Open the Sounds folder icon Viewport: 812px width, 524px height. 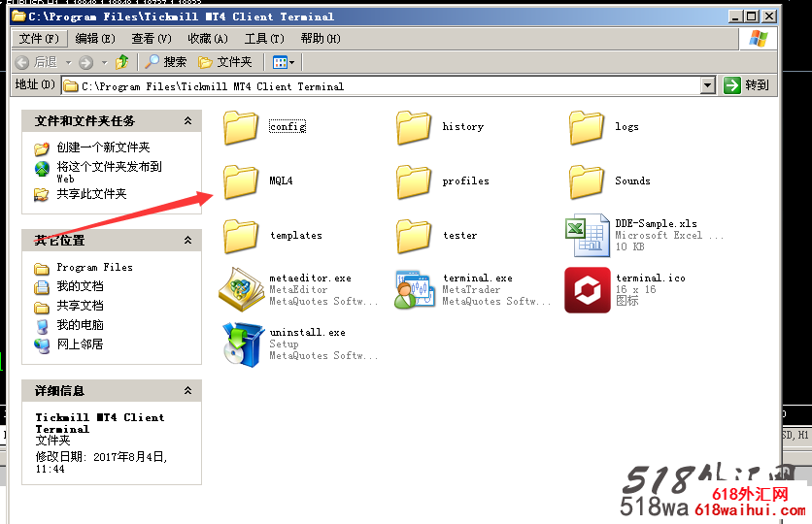tap(587, 181)
